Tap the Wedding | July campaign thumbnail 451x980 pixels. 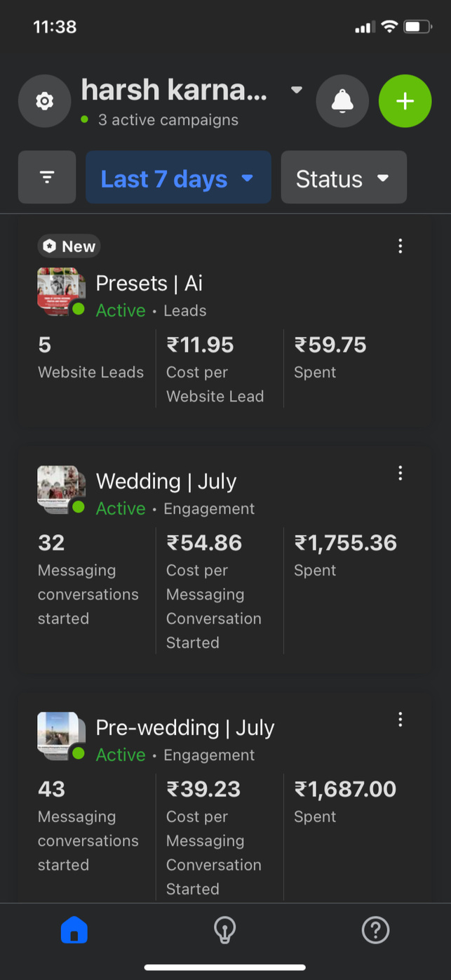coord(60,489)
